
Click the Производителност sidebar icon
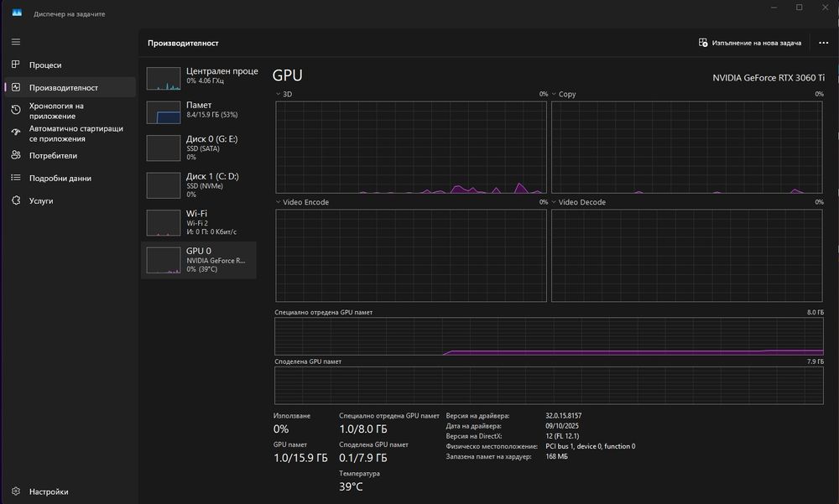[16, 87]
